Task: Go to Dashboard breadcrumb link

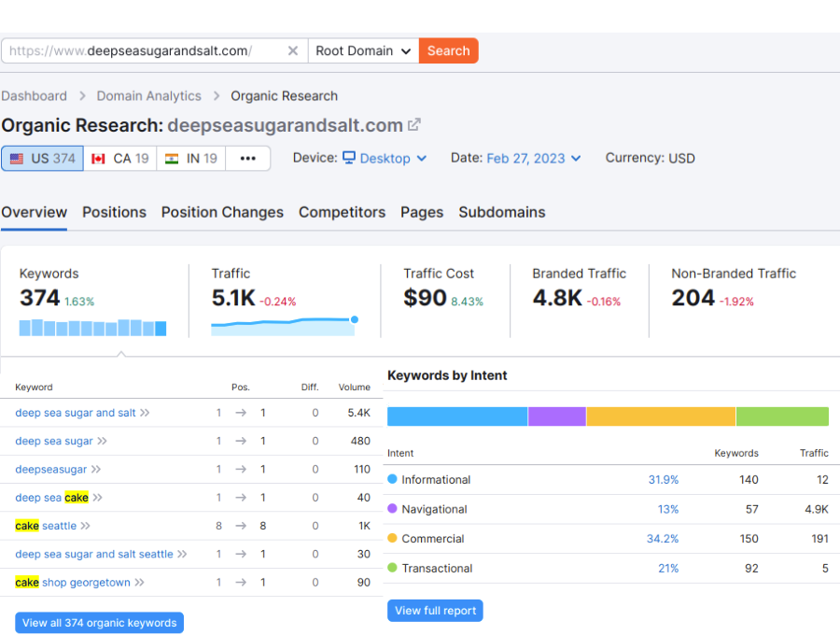Action: point(35,96)
